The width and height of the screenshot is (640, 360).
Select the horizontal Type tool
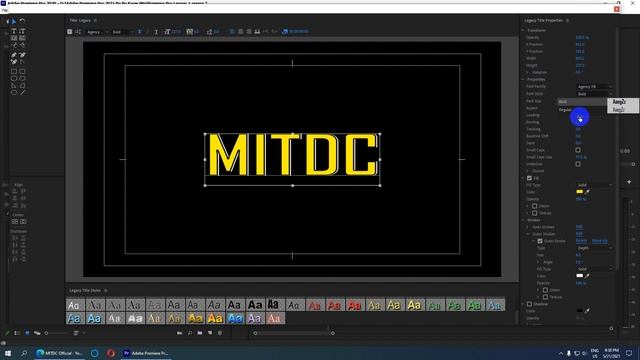[x=14, y=31]
